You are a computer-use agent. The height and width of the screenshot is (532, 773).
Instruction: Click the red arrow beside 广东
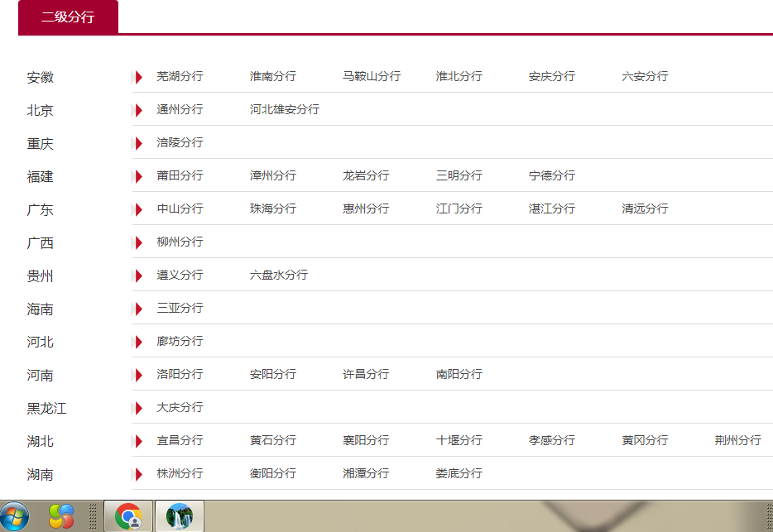pyautogui.click(x=138, y=209)
